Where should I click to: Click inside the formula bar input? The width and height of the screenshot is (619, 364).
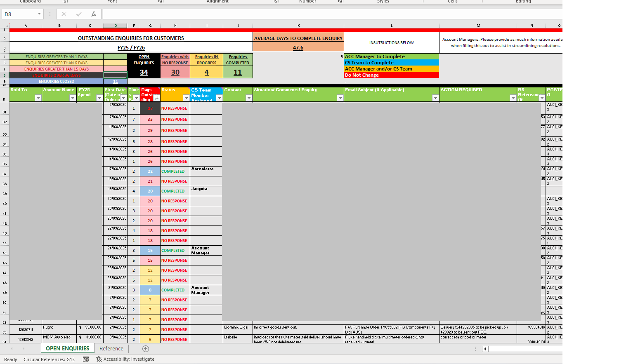[332, 14]
